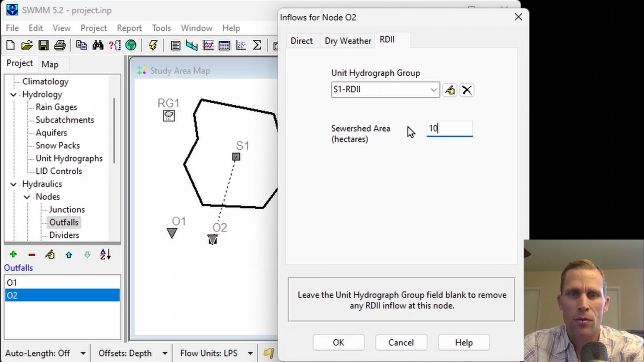Click the green globe Overview map icon
Screen dimensions: 644x362
click(x=131, y=45)
